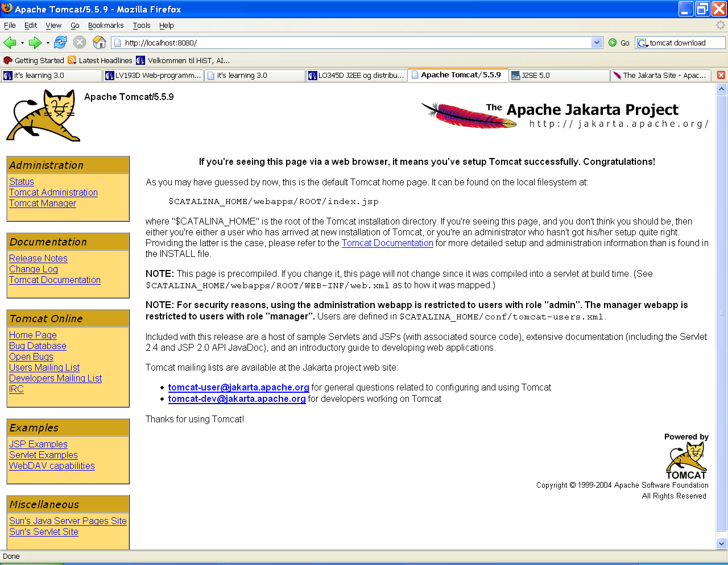Open the File menu
The height and width of the screenshot is (565, 728).
10,26
